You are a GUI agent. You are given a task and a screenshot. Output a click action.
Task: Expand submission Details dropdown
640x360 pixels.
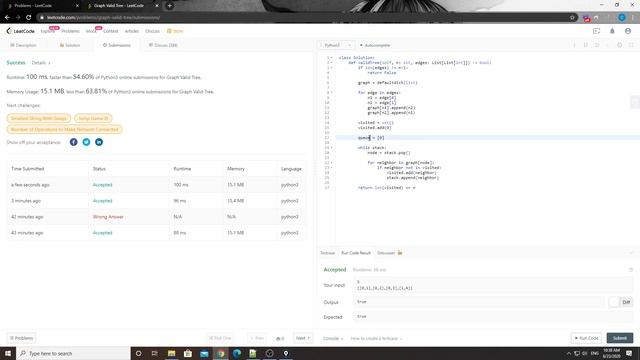(x=41, y=63)
